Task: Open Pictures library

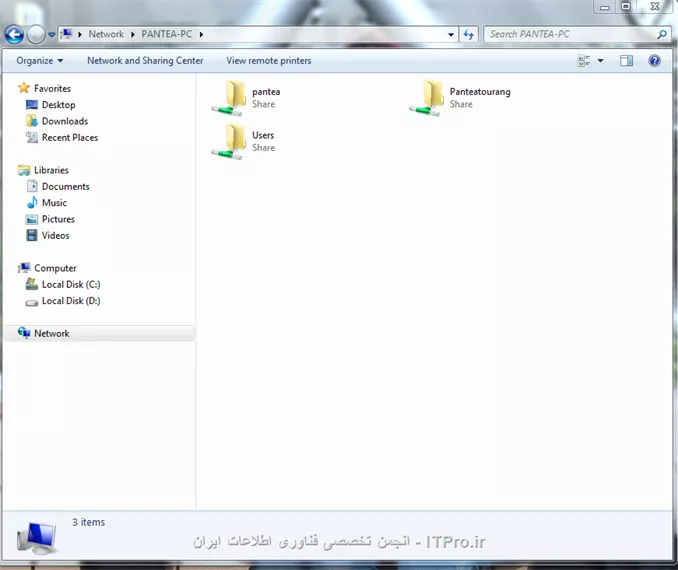Action: [x=58, y=219]
